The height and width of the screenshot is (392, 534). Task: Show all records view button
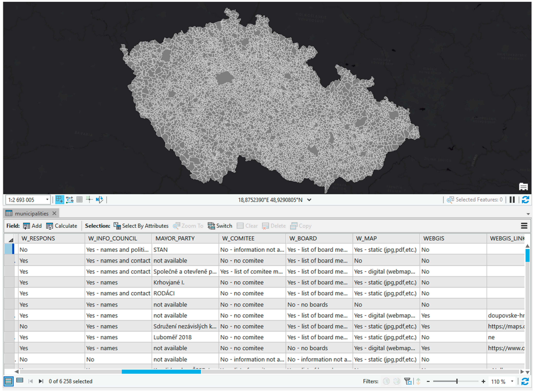pos(8,382)
